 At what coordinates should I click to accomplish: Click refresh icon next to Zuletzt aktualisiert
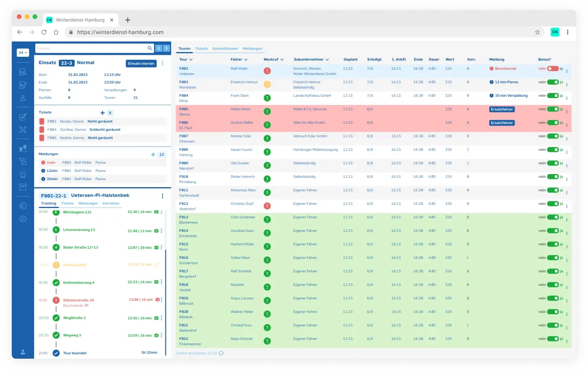coord(221,353)
